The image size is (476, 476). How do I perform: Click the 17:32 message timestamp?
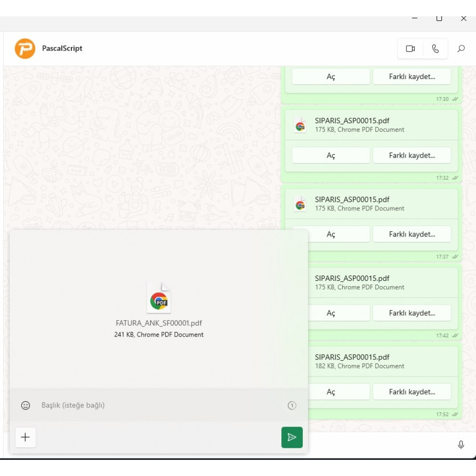(x=443, y=178)
